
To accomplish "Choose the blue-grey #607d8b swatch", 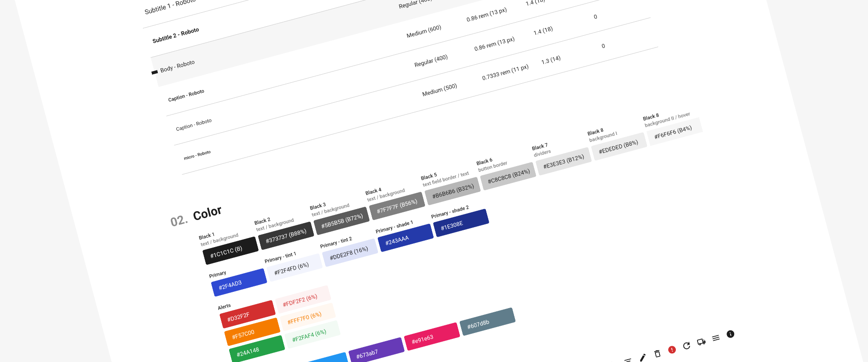I will (487, 322).
